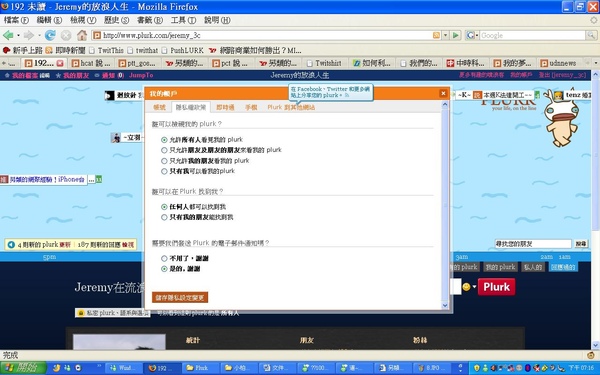Click the blue arrow beside new plurks

click(11, 245)
